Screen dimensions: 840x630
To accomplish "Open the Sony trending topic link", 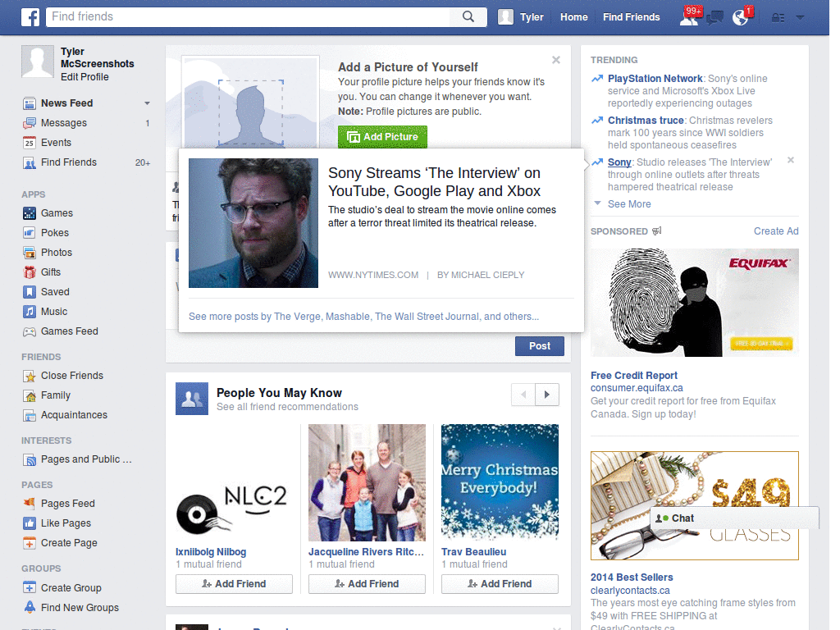I will point(619,162).
